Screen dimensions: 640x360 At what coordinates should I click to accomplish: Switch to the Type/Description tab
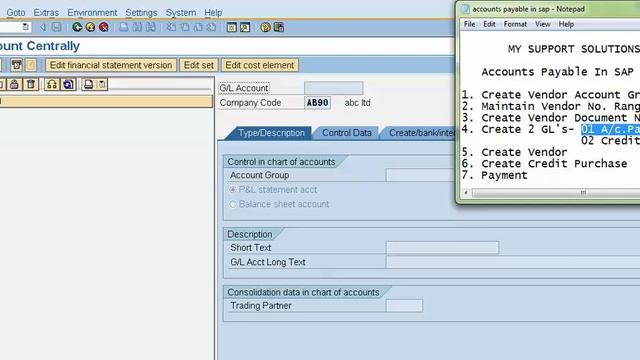coord(271,133)
